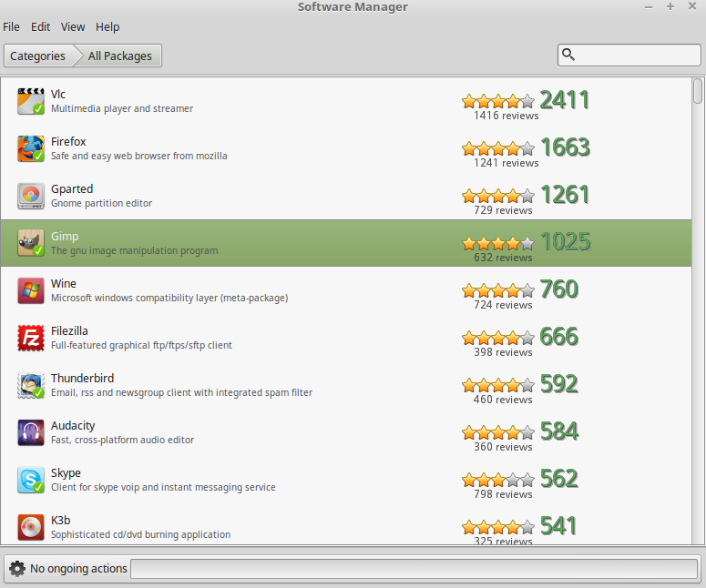The image size is (706, 588).
Task: Click the star rating for Wine
Action: click(498, 290)
